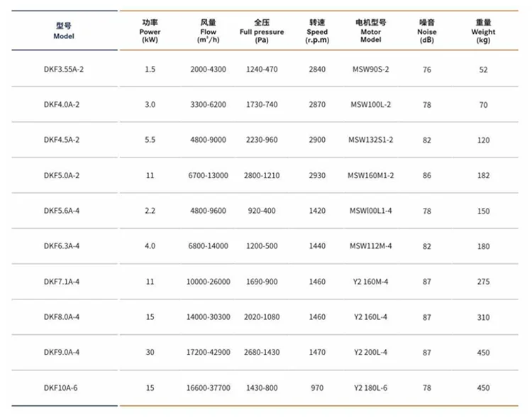Select the Power (kW) column header
This screenshot has height=420, width=532.
point(150,31)
